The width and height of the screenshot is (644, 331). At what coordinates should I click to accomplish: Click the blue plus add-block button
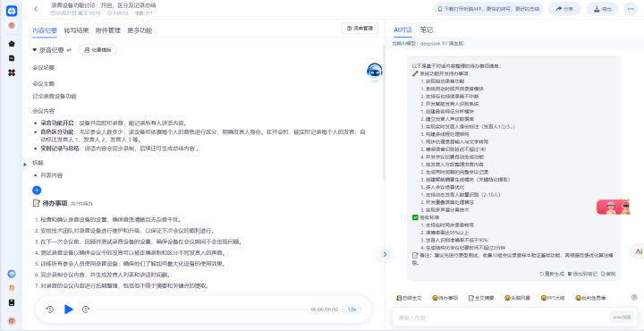(x=37, y=191)
